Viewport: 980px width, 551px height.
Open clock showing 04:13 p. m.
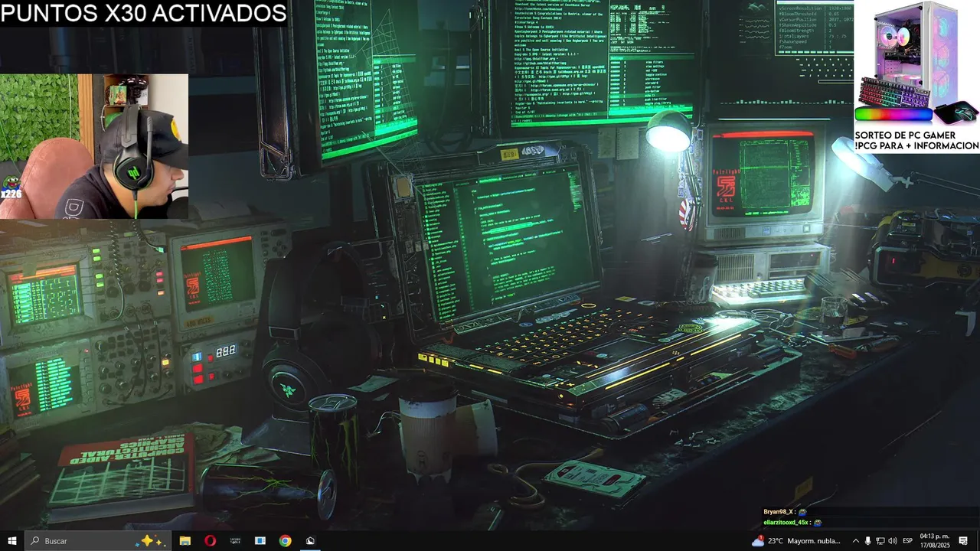935,541
